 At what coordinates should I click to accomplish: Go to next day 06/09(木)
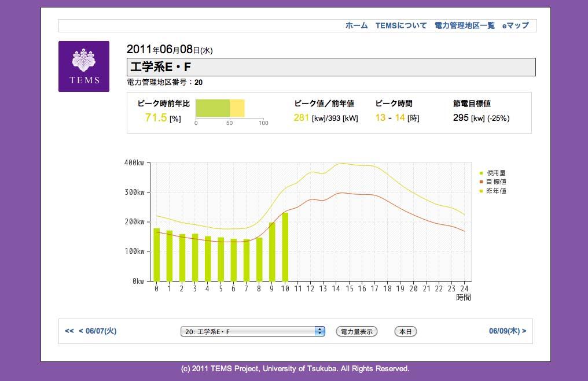tap(507, 331)
